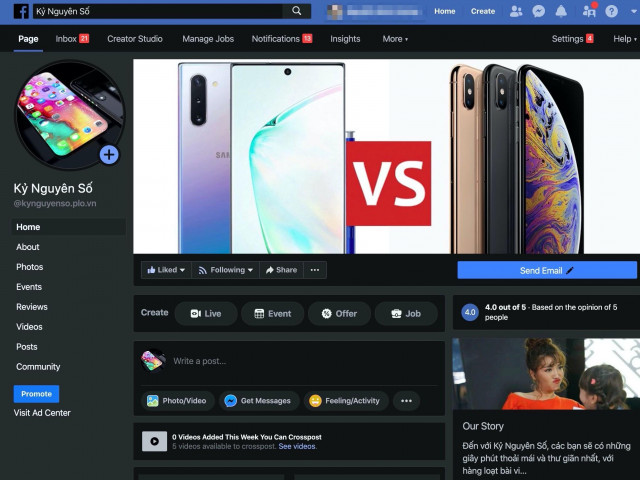Screen dimensions: 640x480
Task: Click the Promote button
Action: (x=36, y=394)
